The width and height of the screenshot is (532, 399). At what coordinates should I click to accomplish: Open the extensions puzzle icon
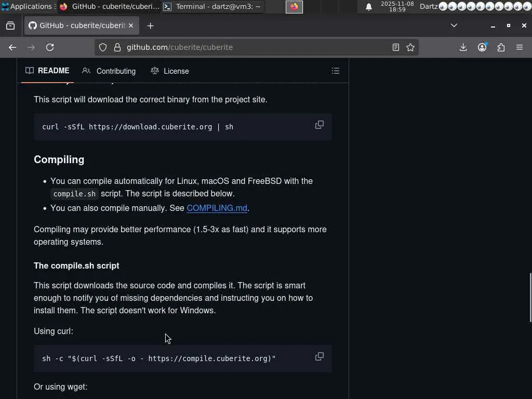[x=501, y=47]
